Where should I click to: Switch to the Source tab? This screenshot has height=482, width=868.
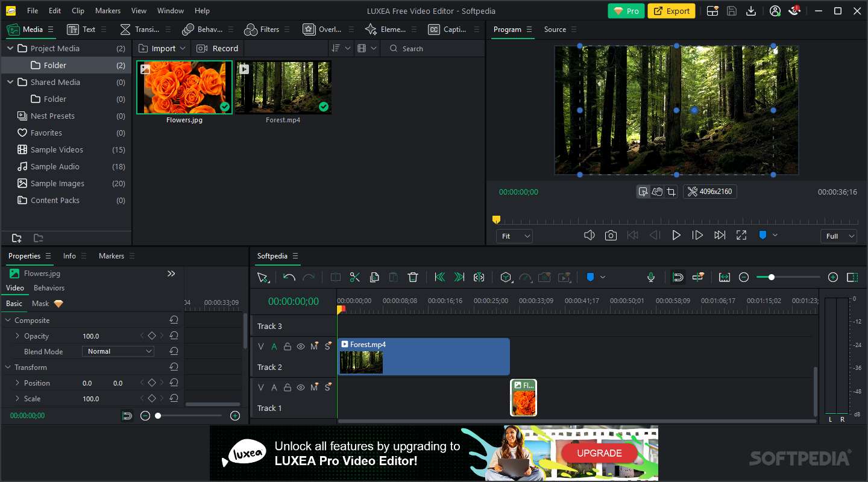pyautogui.click(x=555, y=30)
